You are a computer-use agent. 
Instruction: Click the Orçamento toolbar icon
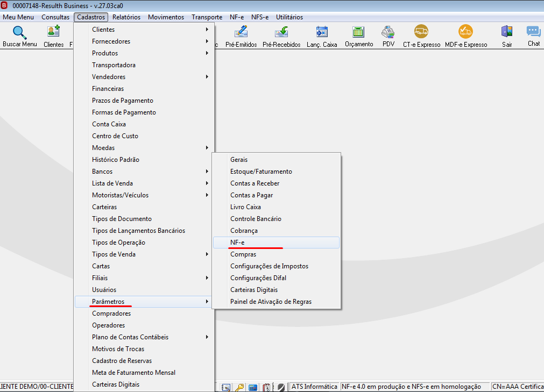(x=358, y=32)
